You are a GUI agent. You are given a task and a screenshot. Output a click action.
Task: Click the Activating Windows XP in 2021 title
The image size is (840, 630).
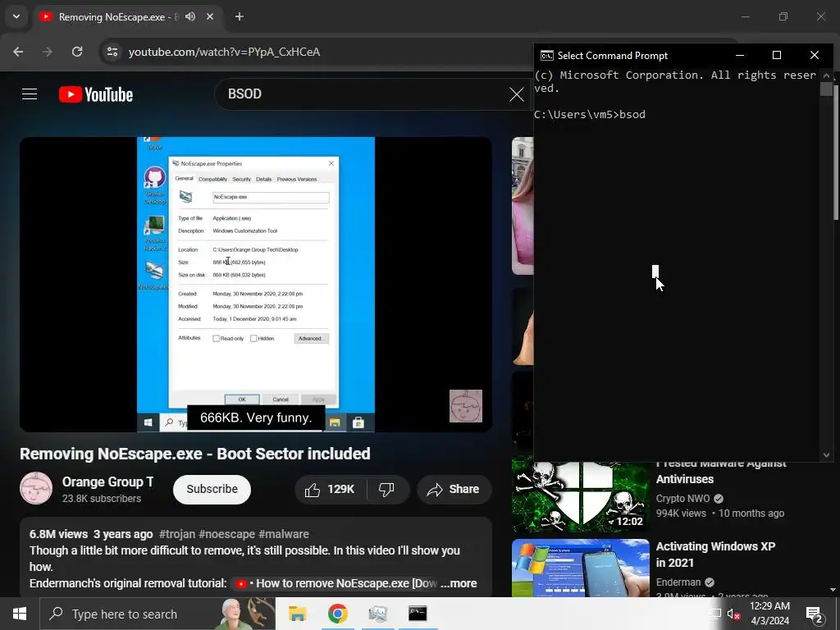(715, 555)
